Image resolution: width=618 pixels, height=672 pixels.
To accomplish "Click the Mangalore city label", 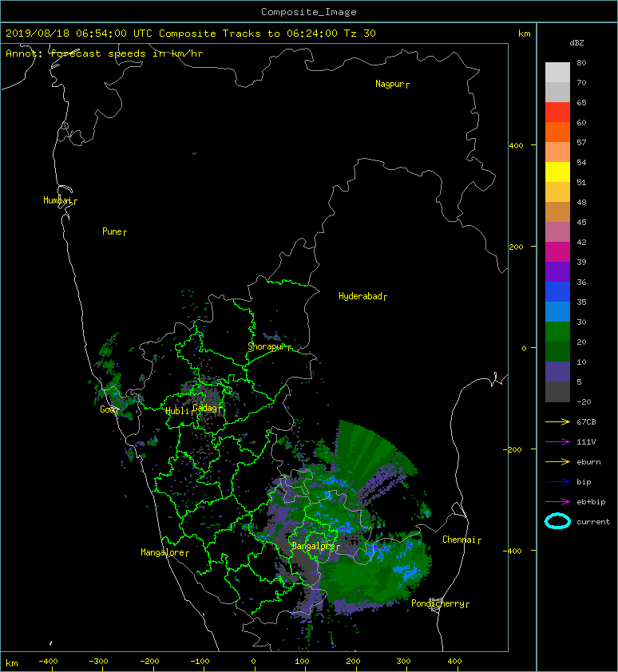I will coord(163,552).
